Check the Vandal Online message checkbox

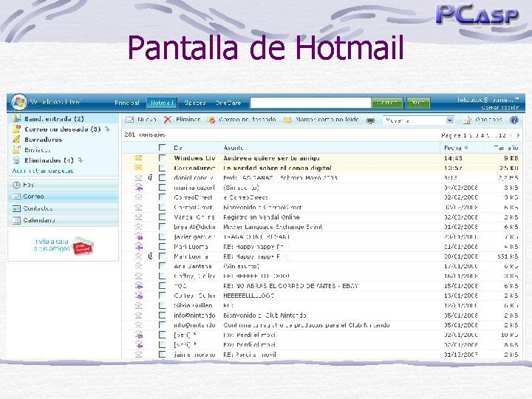click(162, 216)
